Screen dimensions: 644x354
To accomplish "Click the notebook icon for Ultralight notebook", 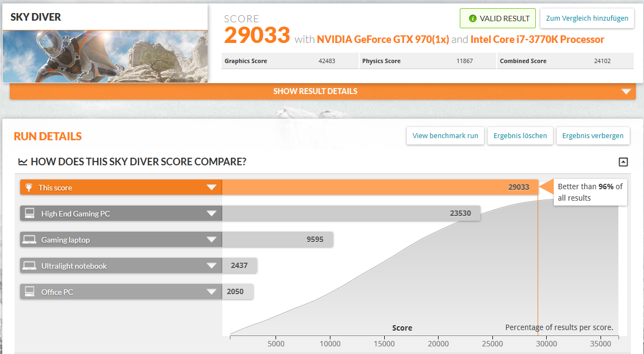I will point(29,265).
